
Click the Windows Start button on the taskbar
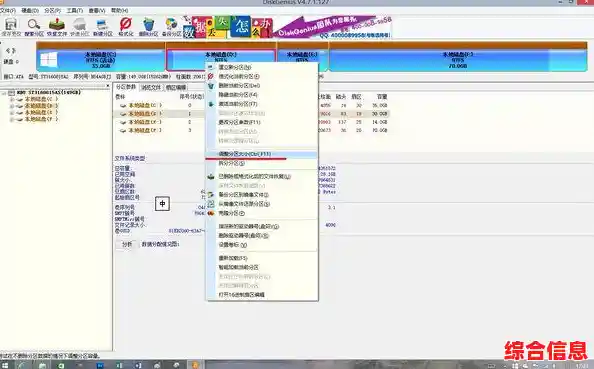5,366
